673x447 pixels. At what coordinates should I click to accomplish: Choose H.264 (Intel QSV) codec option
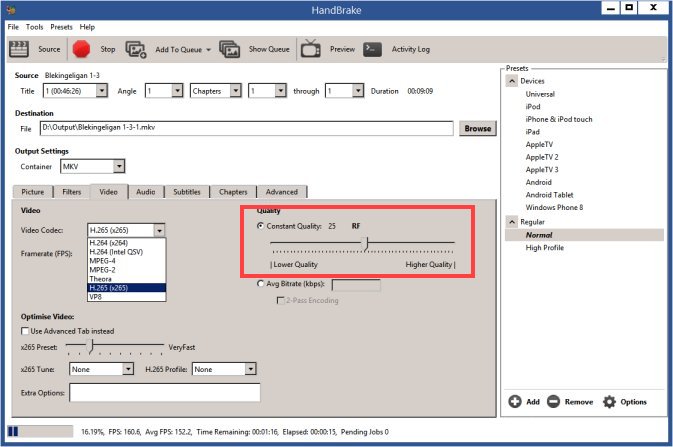click(x=127, y=252)
